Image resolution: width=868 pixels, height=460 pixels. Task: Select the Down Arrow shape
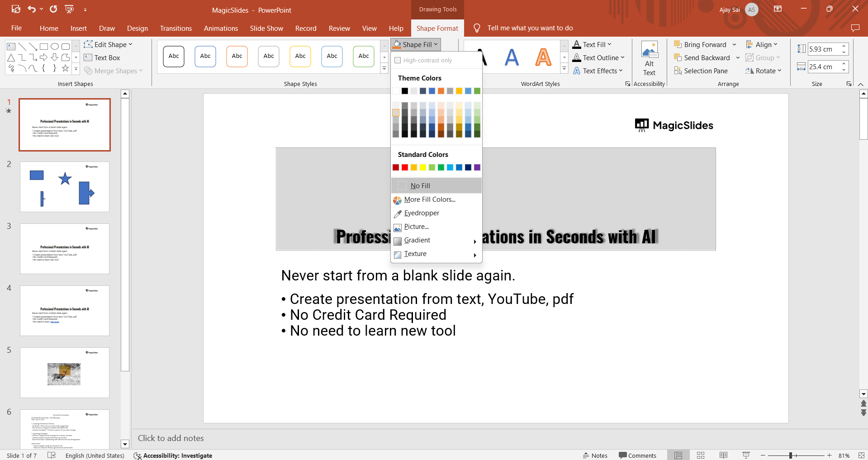55,57
